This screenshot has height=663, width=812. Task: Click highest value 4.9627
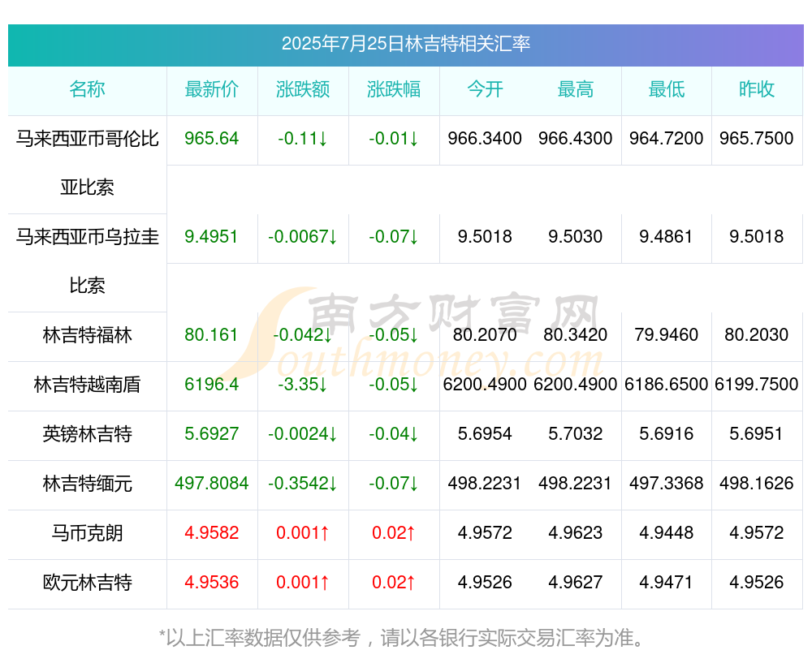tap(576, 583)
